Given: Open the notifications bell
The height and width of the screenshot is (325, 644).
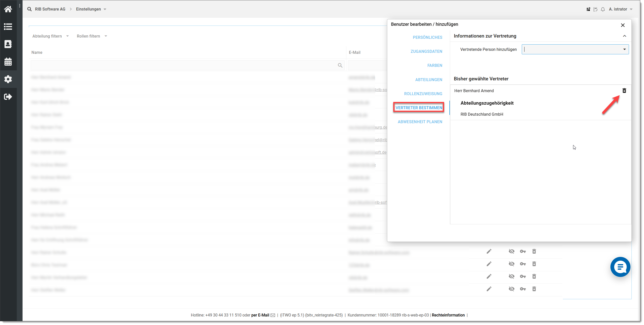Looking at the screenshot, I should point(603,9).
